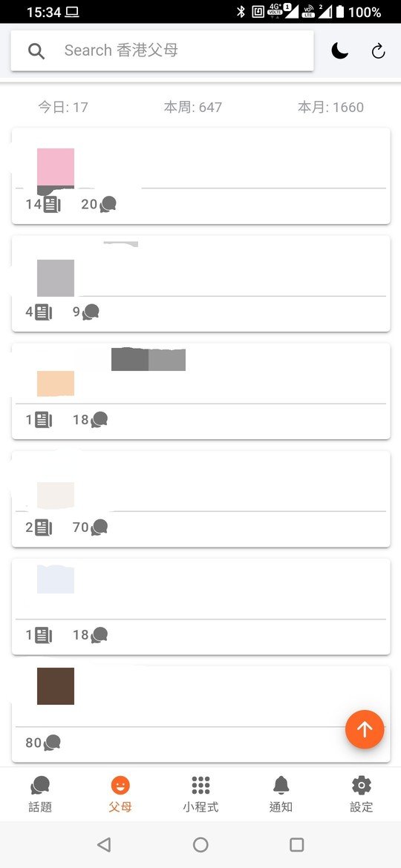Tap the orange scroll-to-top arrow button
The height and width of the screenshot is (868, 401).
click(365, 729)
